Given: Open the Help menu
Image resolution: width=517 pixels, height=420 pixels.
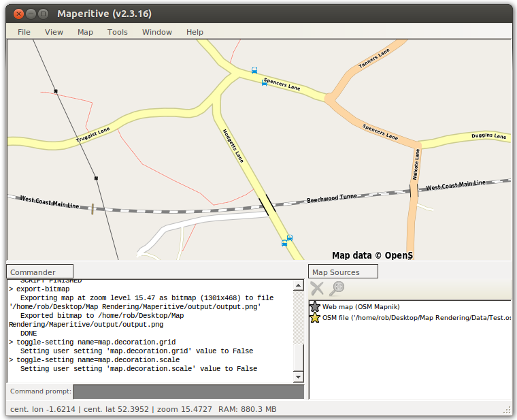Looking at the screenshot, I should 195,32.
